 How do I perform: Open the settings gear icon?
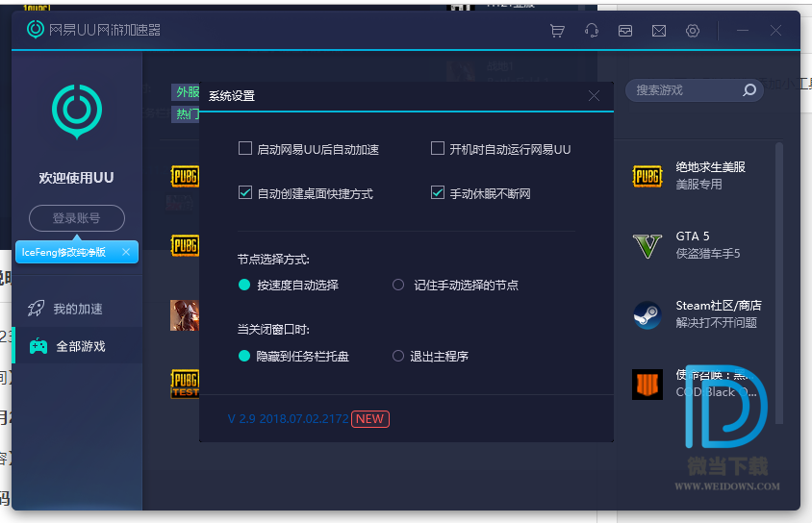693,31
